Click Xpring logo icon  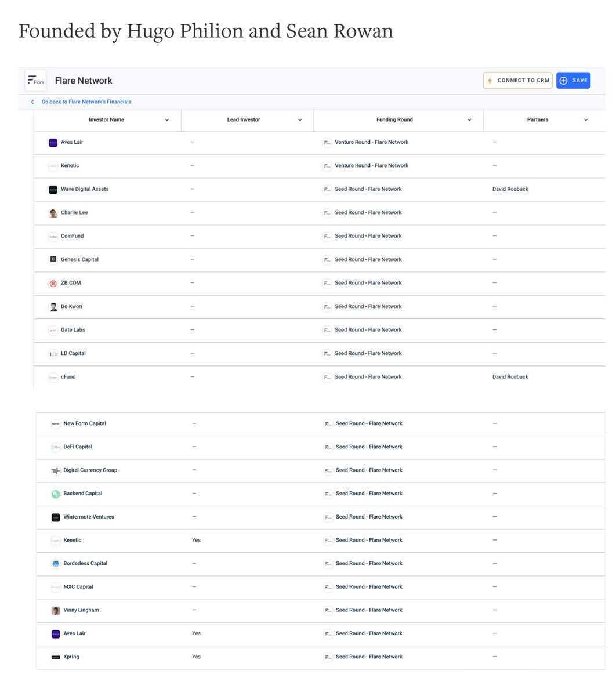pyautogui.click(x=56, y=657)
